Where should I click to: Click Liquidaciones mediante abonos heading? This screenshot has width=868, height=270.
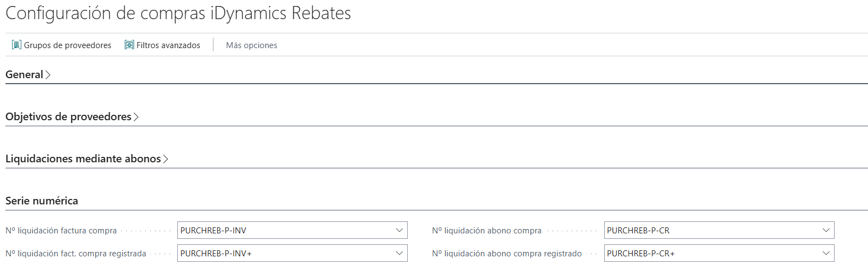point(83,159)
